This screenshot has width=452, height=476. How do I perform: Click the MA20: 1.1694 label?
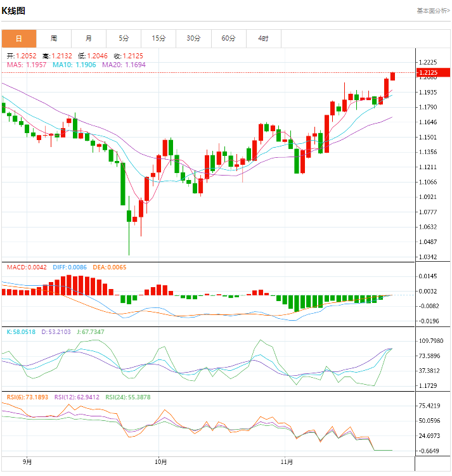click(x=124, y=65)
